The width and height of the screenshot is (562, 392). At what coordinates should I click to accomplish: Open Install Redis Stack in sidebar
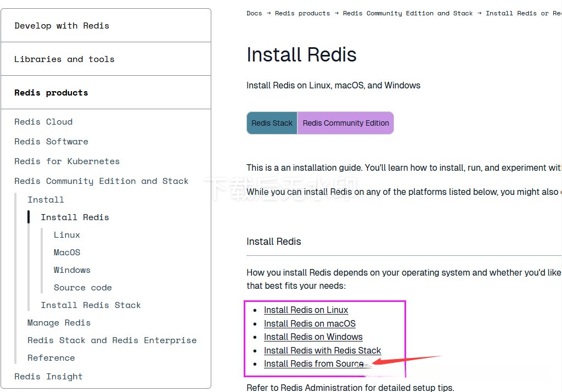point(91,305)
